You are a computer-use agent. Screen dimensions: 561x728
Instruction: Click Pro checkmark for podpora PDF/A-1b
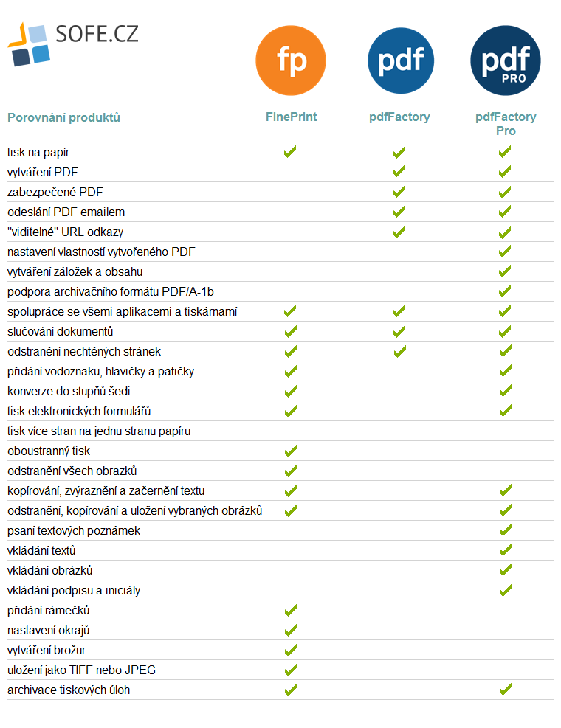coord(505,291)
